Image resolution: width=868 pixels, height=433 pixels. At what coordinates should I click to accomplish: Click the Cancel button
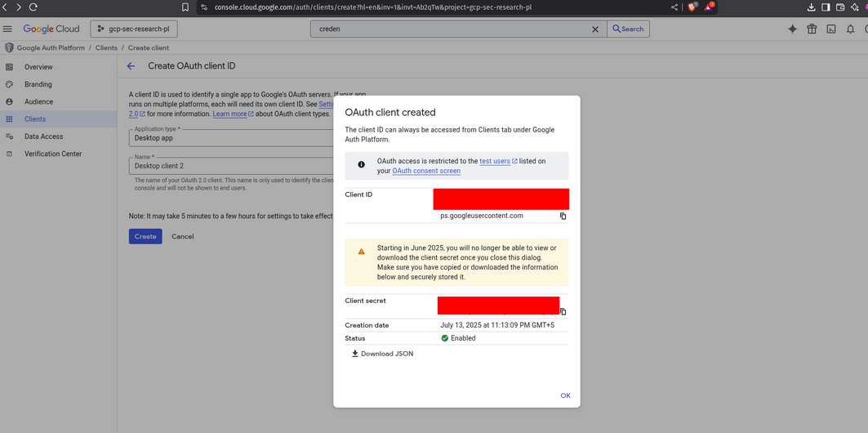tap(183, 236)
